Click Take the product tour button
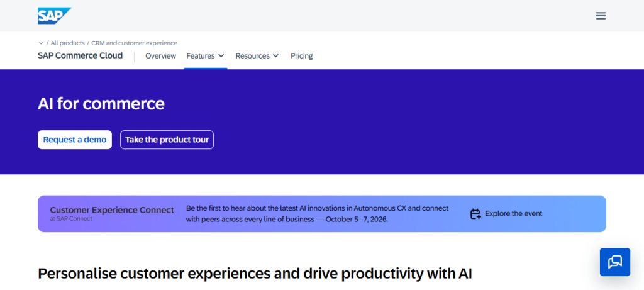The height and width of the screenshot is (290, 644). (x=167, y=140)
